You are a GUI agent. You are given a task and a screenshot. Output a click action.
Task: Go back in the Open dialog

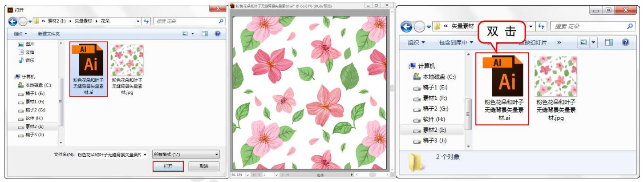(x=13, y=21)
